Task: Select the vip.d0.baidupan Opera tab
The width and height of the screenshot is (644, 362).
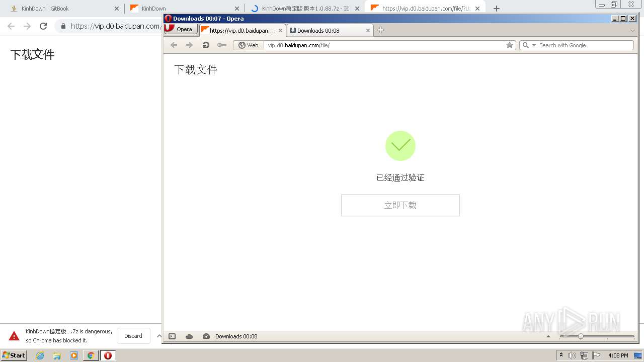Action: 243,30
